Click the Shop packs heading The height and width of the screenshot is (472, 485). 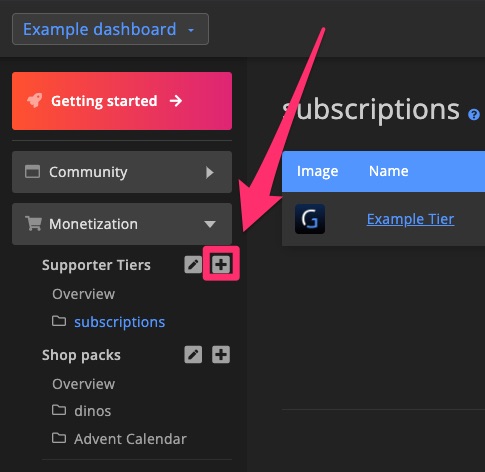click(x=81, y=355)
